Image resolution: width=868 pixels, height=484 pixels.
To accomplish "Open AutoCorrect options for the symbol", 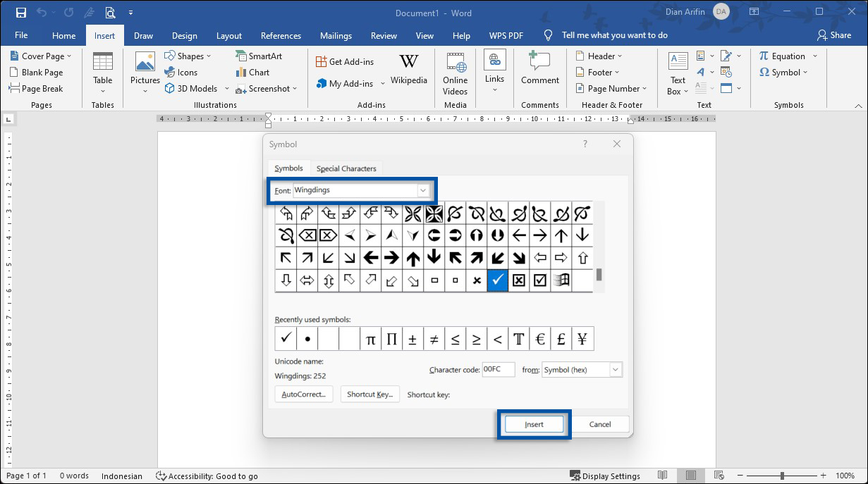I will [303, 394].
